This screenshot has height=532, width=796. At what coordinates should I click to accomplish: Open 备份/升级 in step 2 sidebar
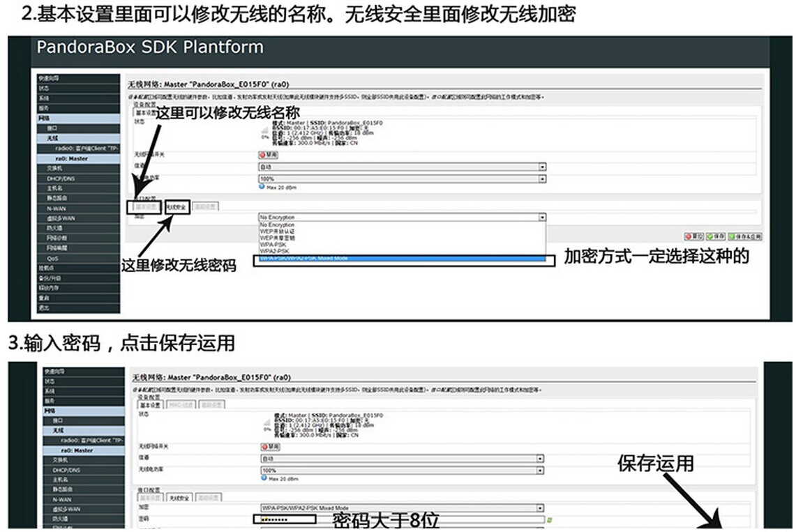click(78, 278)
